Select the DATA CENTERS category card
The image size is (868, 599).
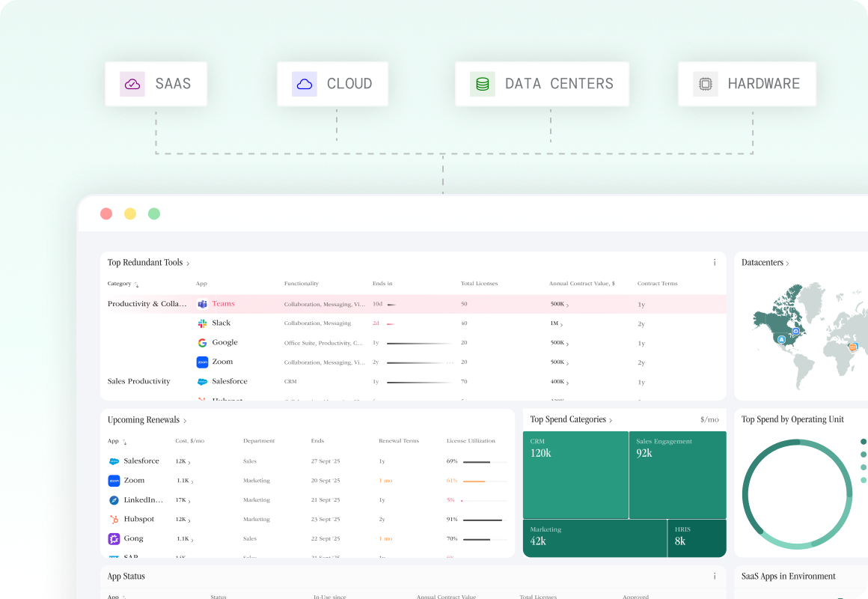542,84
